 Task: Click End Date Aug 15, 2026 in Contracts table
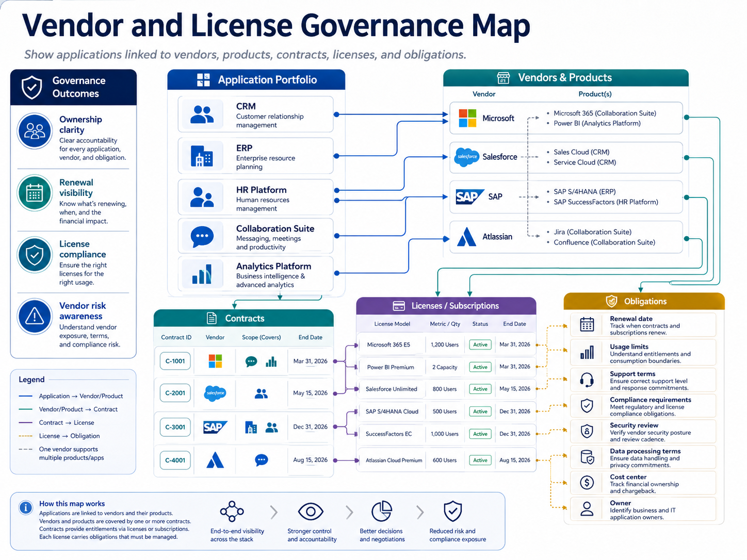tap(310, 460)
